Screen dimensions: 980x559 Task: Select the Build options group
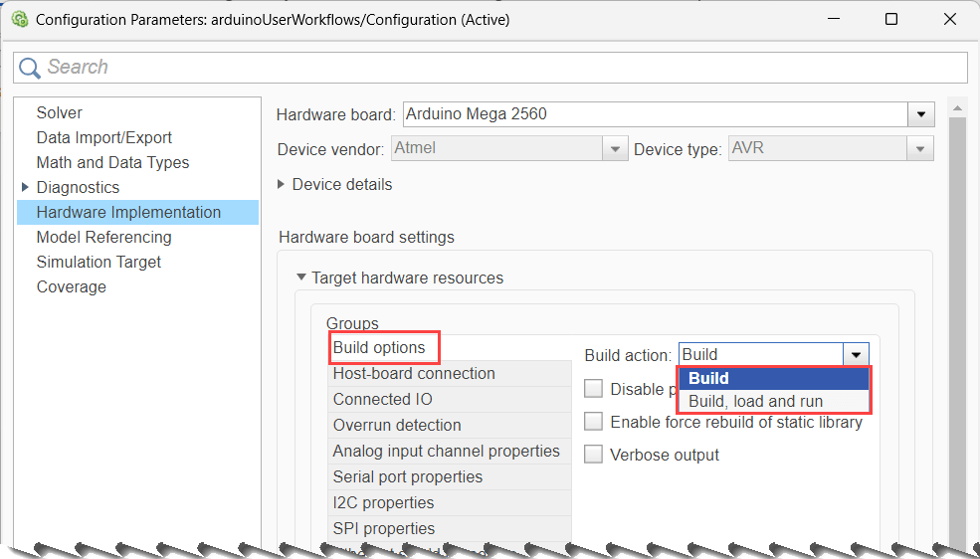tap(379, 347)
